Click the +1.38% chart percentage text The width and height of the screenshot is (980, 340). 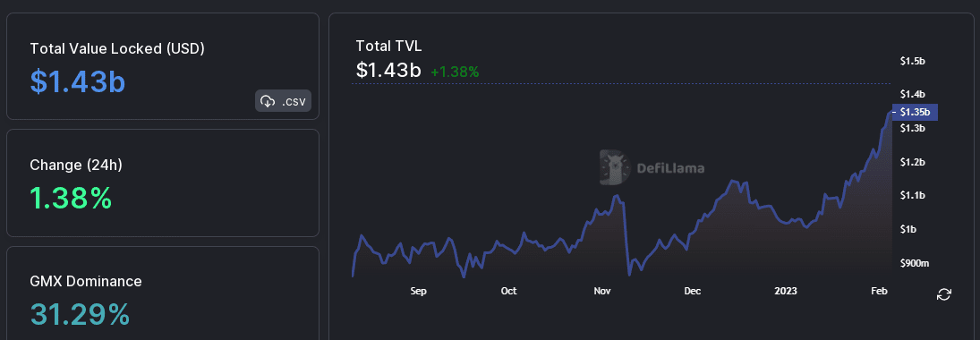455,72
